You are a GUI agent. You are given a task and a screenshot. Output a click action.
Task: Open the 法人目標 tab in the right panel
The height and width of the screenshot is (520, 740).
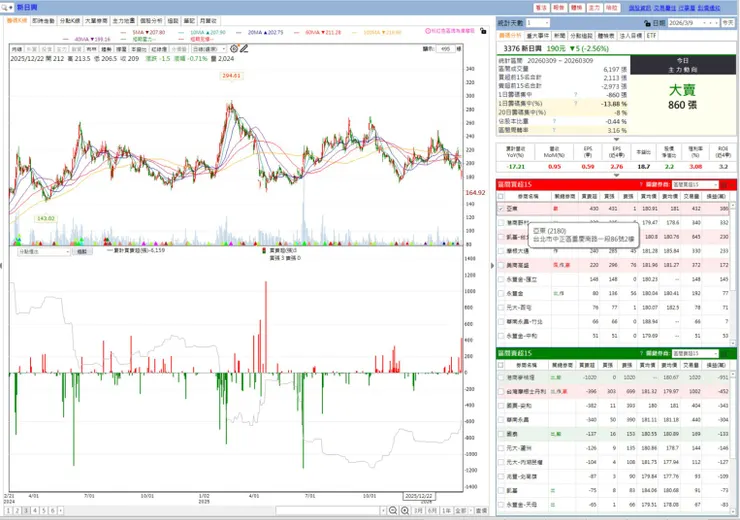631,36
